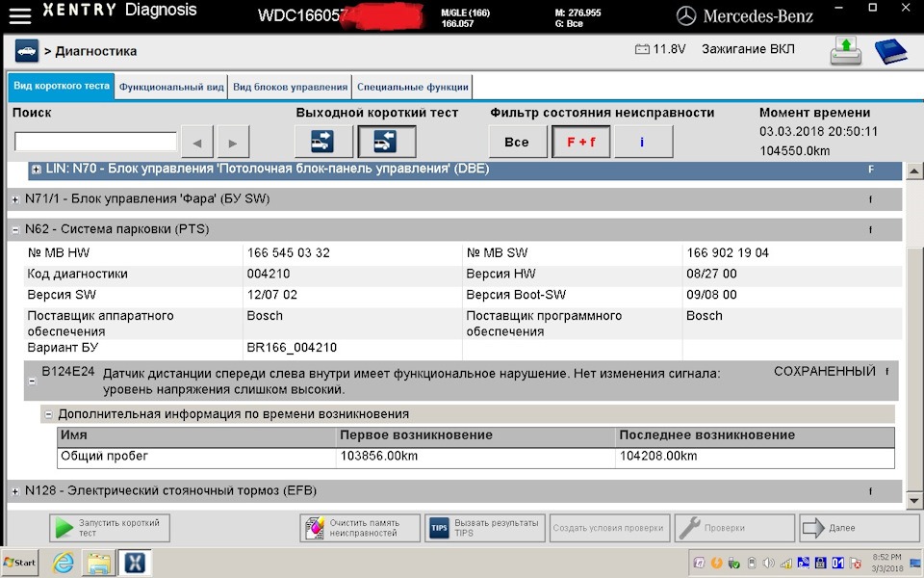Switch to Вид блоков управления tab
924x578 pixels.
coord(290,88)
